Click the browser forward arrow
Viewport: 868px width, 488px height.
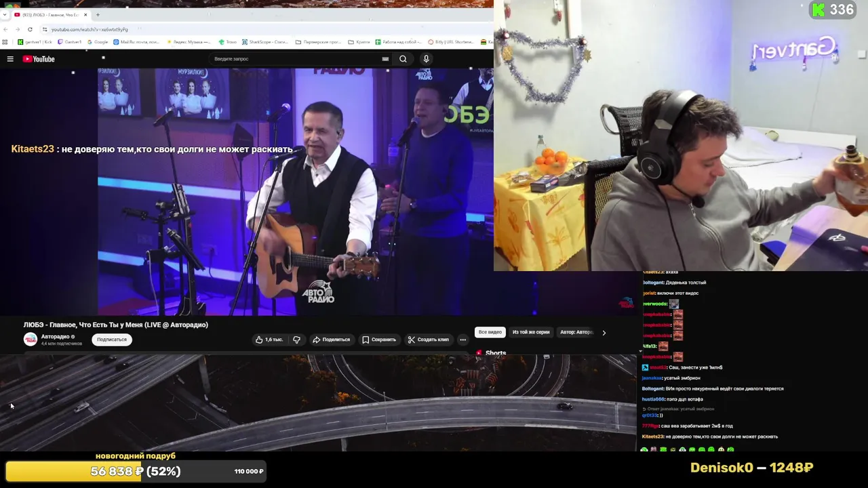coord(18,29)
